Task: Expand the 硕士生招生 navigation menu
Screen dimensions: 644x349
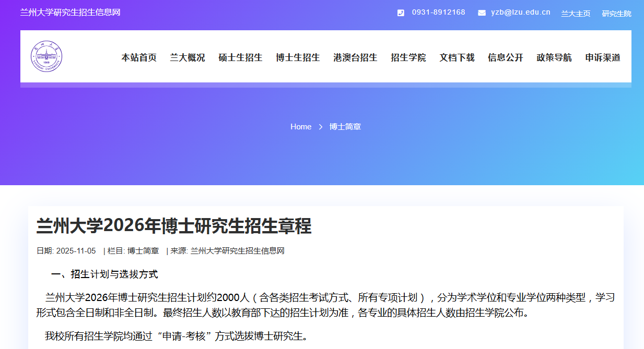Action: (240, 58)
